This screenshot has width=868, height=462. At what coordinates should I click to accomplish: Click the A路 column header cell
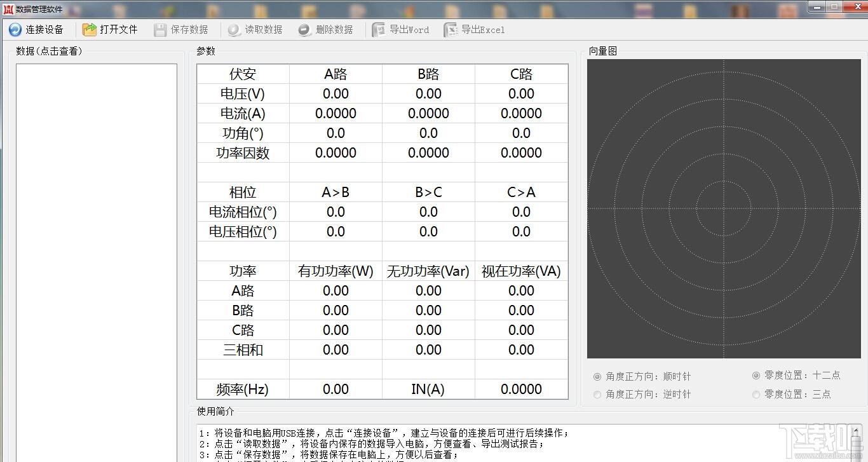click(336, 74)
